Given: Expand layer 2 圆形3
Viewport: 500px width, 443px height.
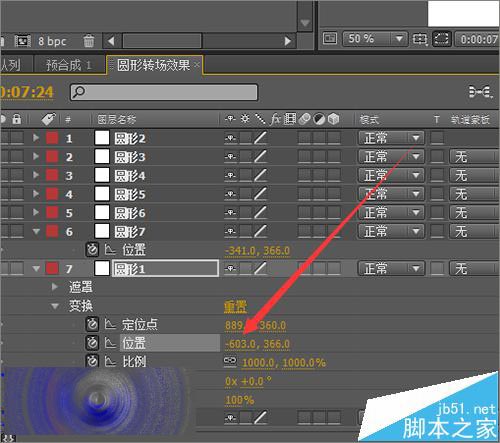Looking at the screenshot, I should pos(36,156).
